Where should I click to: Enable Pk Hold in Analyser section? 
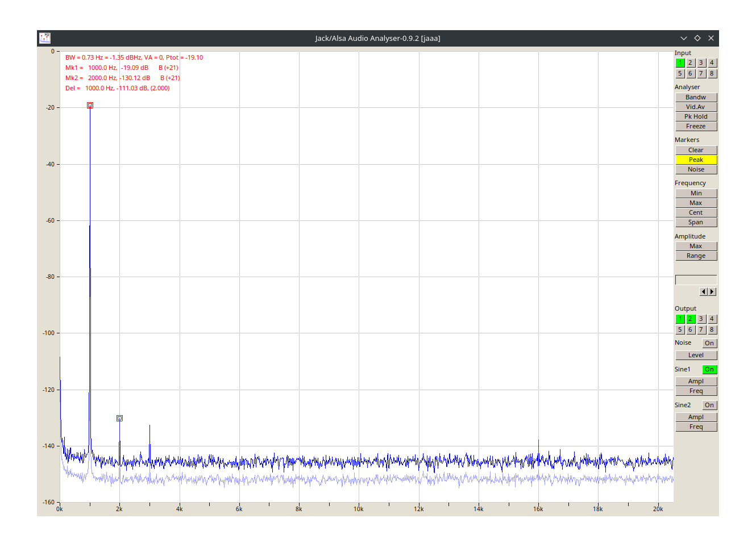click(x=696, y=116)
